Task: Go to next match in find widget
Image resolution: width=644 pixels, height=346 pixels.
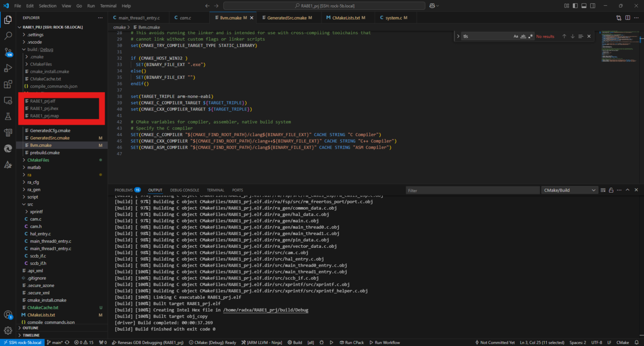Action: point(572,36)
